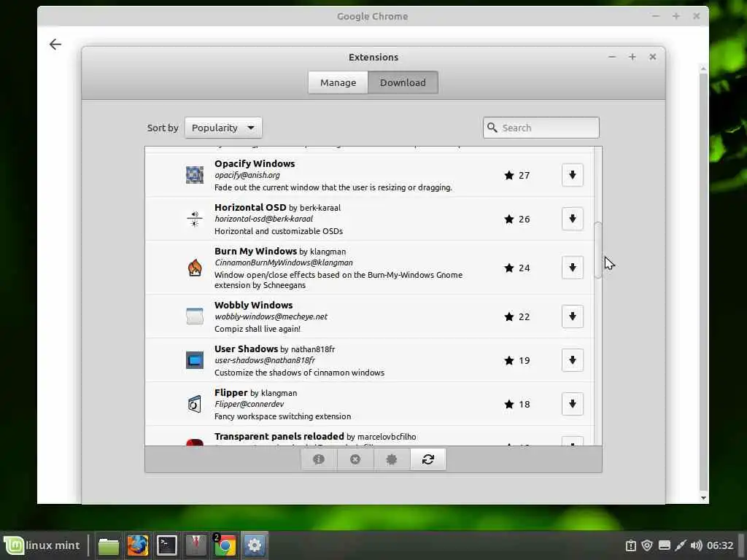747x560 pixels.
Task: Download the Opacify Windows extension
Action: tap(572, 175)
